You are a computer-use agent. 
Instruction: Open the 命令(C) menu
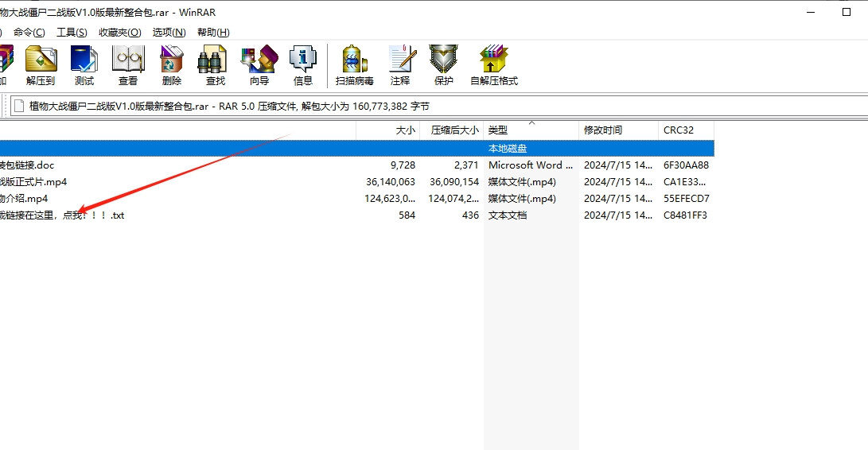(29, 32)
